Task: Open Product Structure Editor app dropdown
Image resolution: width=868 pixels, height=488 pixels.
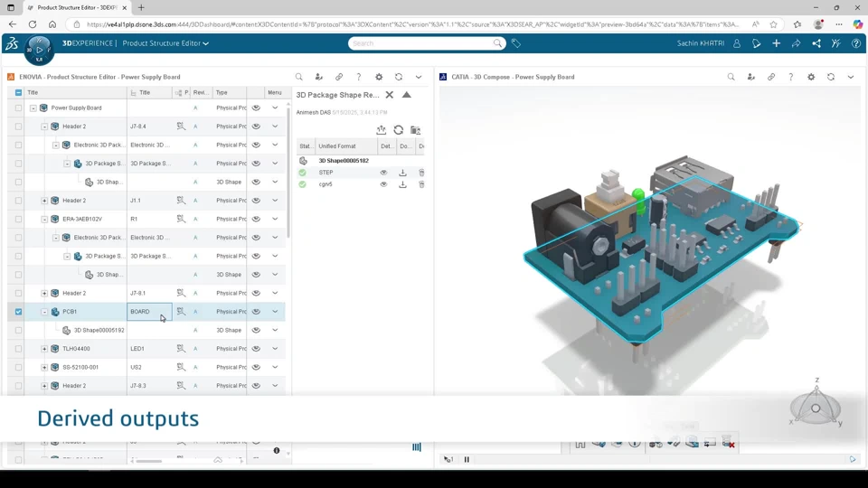Action: [165, 43]
